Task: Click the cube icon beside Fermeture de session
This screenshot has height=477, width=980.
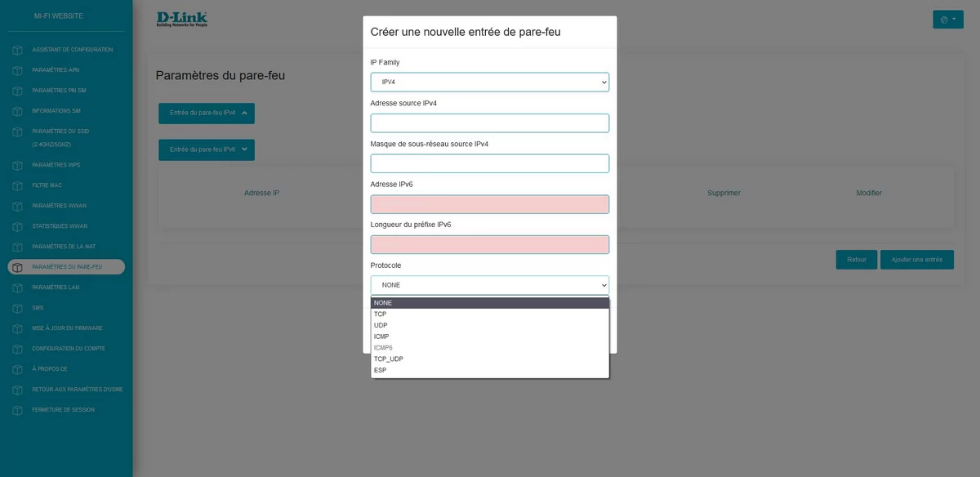Action: pos(17,410)
